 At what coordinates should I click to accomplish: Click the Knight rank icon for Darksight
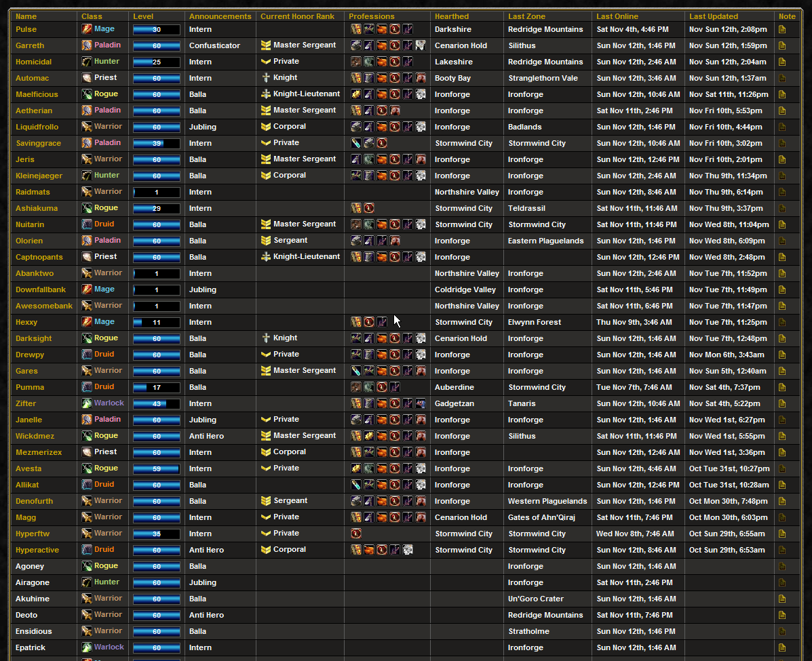[x=266, y=338]
